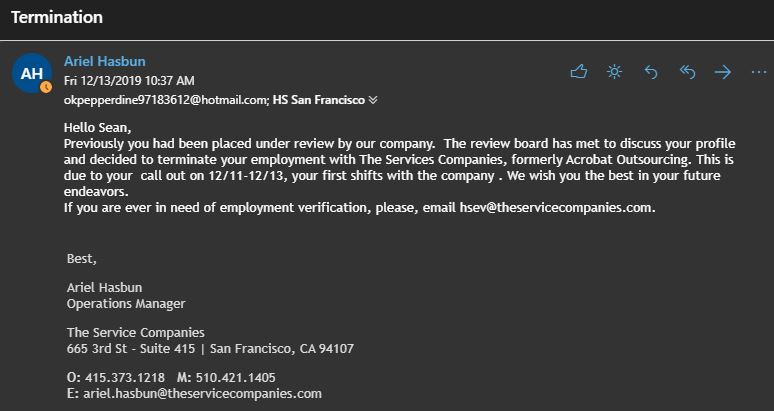Click the AH sender avatar
This screenshot has height=411, width=774.
coord(31,73)
